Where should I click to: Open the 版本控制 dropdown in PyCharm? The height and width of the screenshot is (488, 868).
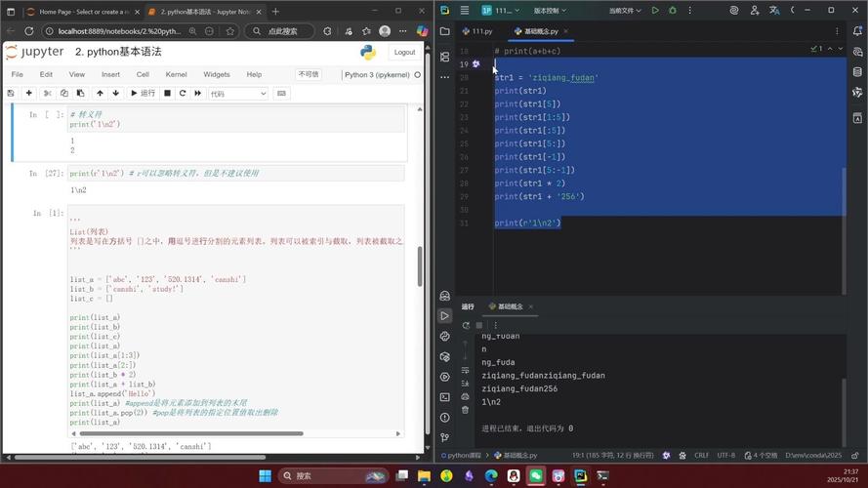pos(549,11)
